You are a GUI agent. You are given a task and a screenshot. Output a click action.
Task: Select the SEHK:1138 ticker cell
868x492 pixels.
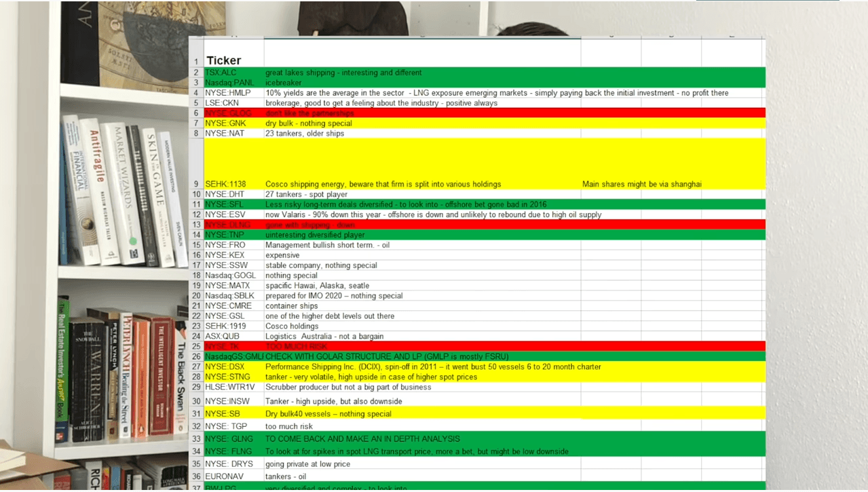pos(225,184)
